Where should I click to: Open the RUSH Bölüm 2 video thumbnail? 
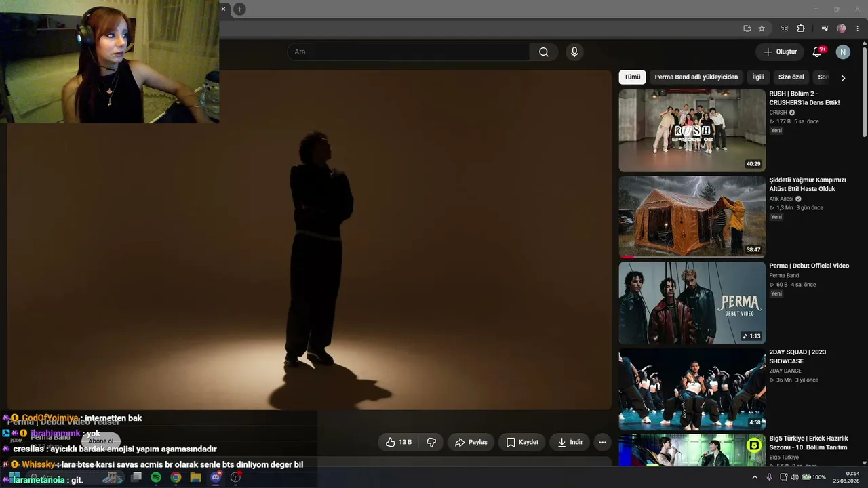(692, 130)
